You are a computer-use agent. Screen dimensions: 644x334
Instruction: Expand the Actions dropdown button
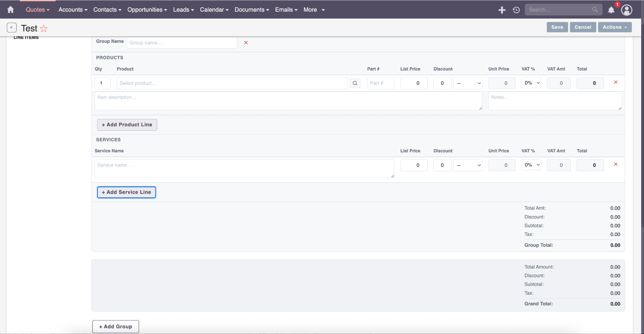pyautogui.click(x=614, y=27)
